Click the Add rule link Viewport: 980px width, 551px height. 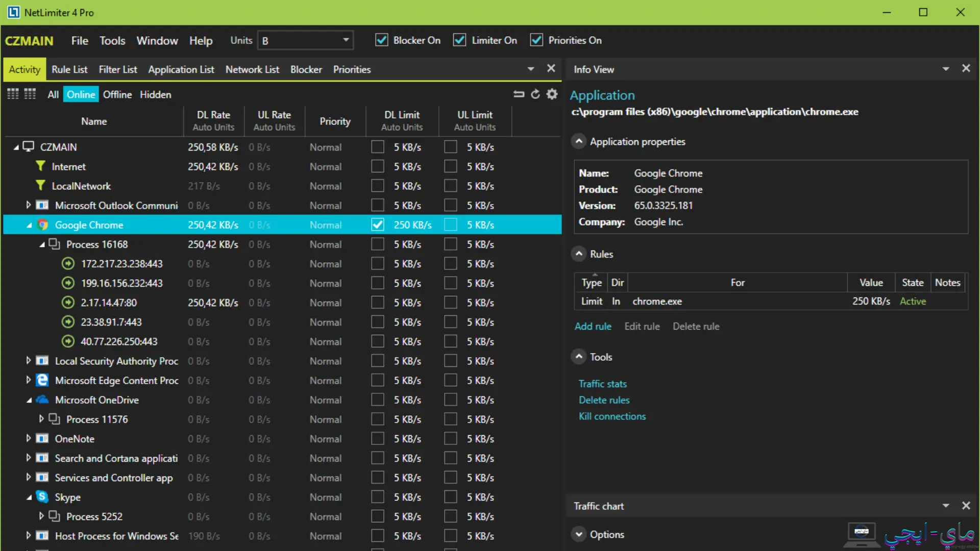593,327
